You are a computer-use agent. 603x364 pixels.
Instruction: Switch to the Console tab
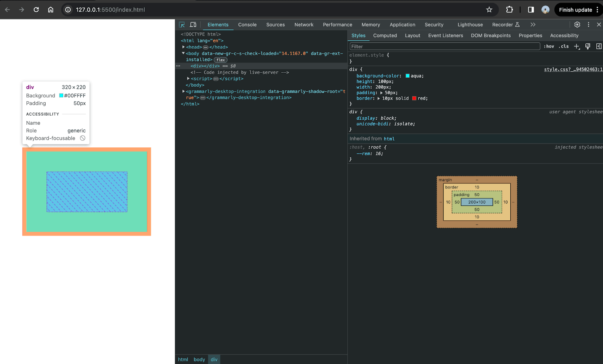(x=247, y=24)
